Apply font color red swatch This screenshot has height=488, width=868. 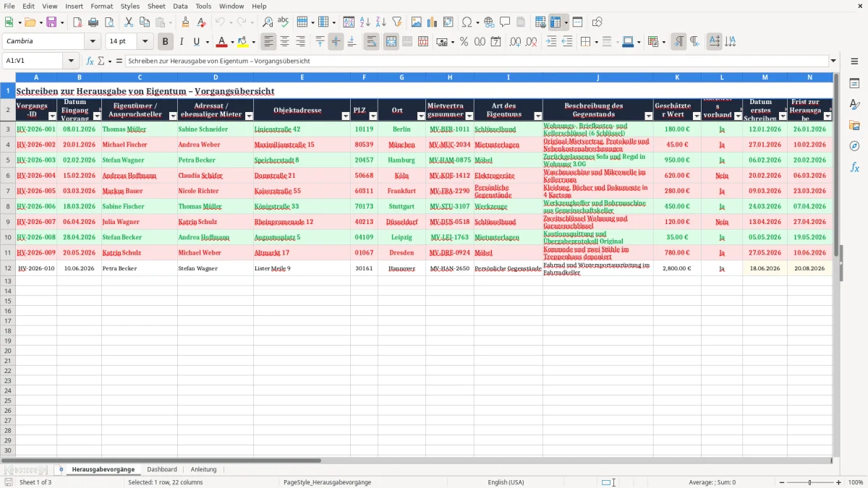coord(222,42)
